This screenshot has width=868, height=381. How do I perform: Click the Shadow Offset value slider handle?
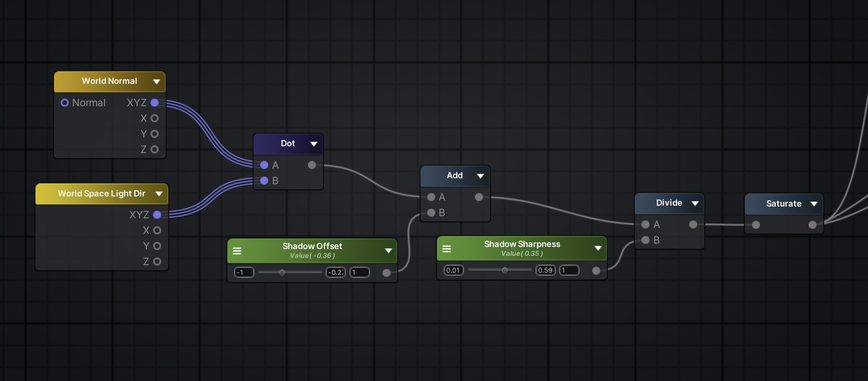click(x=282, y=273)
